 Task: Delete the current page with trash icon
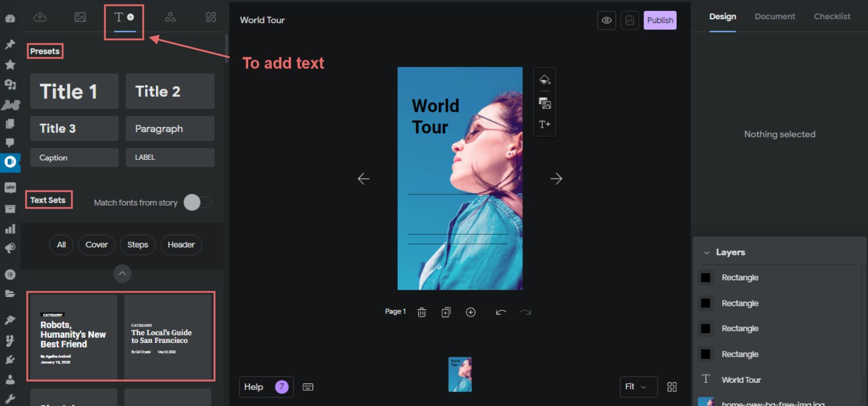(x=422, y=312)
